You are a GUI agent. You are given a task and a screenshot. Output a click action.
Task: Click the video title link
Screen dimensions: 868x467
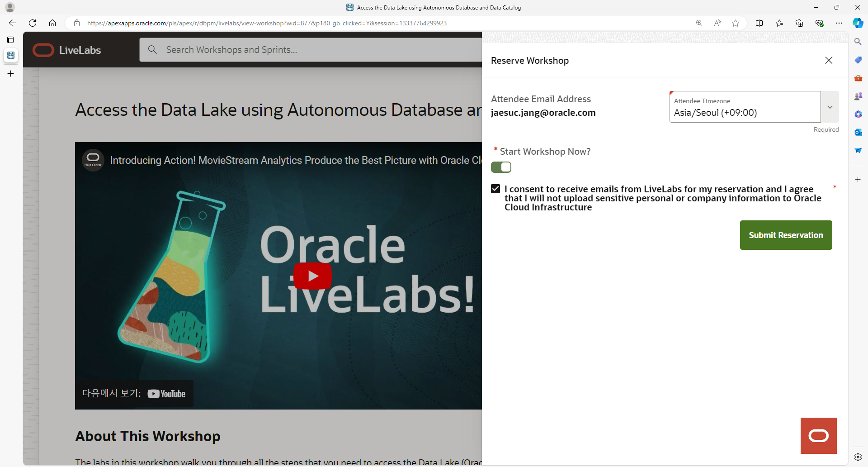(x=296, y=160)
